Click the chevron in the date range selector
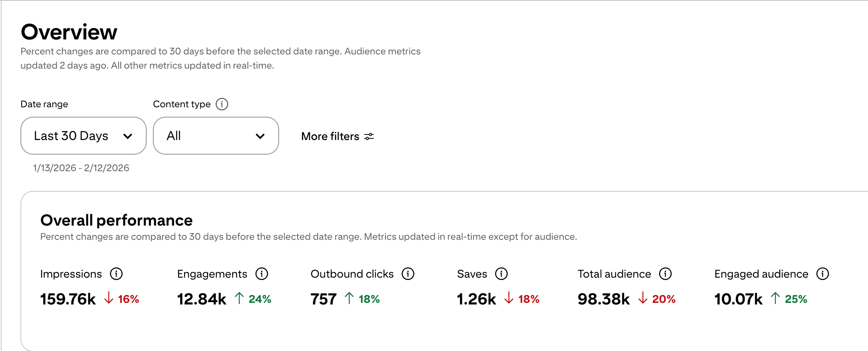 [128, 136]
